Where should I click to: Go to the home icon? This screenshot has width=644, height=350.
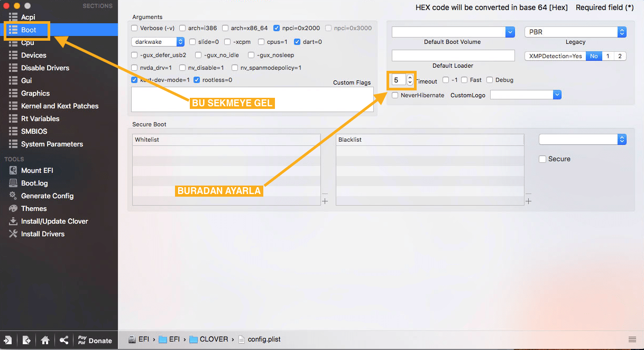[45, 340]
